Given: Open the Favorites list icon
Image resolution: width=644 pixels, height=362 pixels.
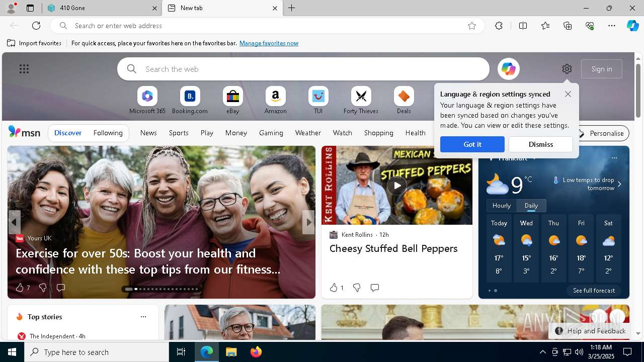Looking at the screenshot, I should (x=545, y=26).
